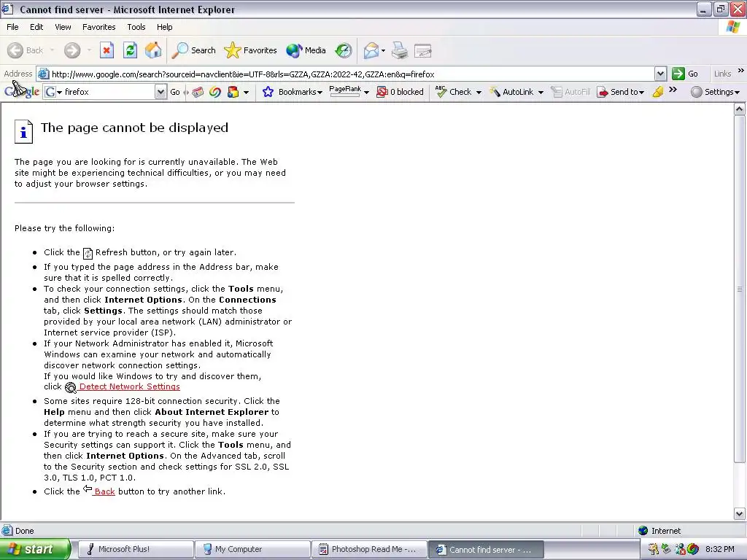Click the Internet Explorer title bar icon

[7, 9]
